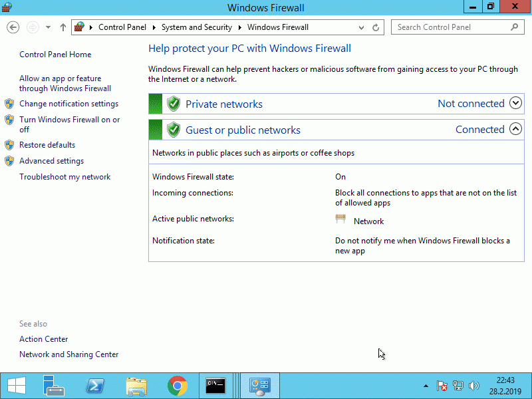The image size is (532, 399).
Task: Click Restore defaults link
Action: [x=47, y=145]
